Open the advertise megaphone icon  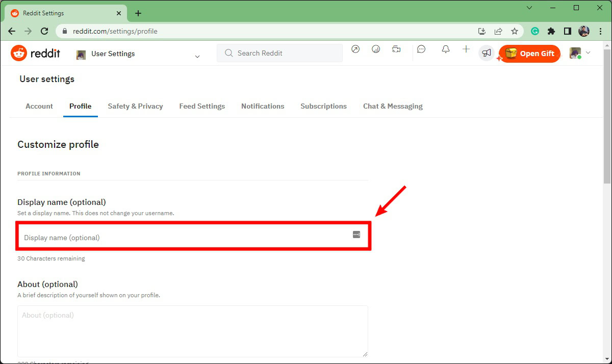coord(486,53)
